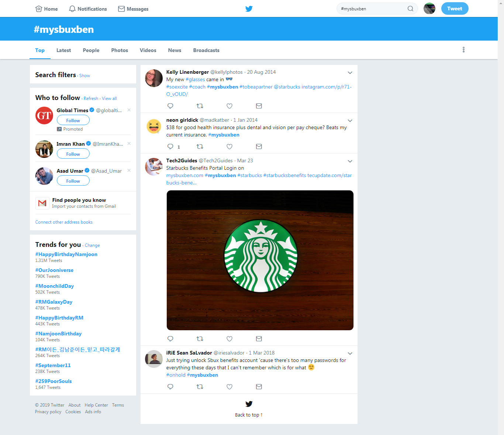Click the Twitter bird logo in header
The width and height of the screenshot is (504, 435).
(249, 9)
